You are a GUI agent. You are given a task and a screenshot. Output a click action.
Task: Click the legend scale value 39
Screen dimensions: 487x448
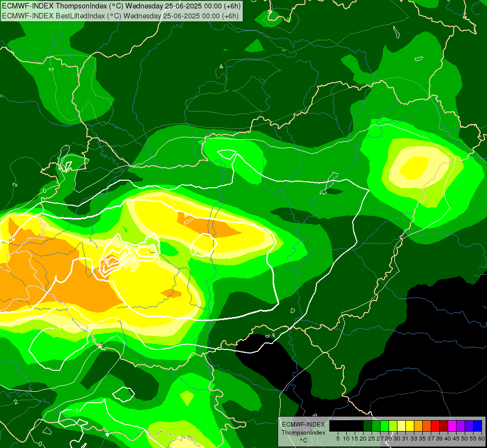[439, 439]
